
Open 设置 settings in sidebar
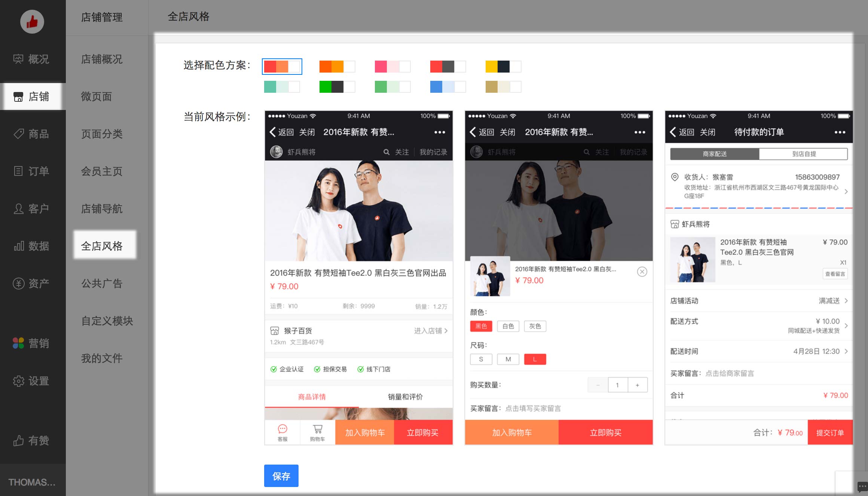(31, 381)
